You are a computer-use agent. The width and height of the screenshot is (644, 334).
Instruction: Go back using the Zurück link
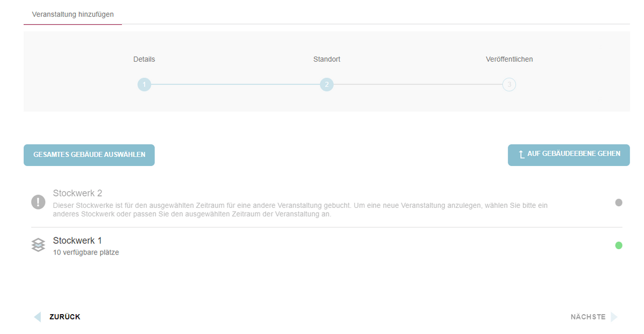tap(64, 317)
